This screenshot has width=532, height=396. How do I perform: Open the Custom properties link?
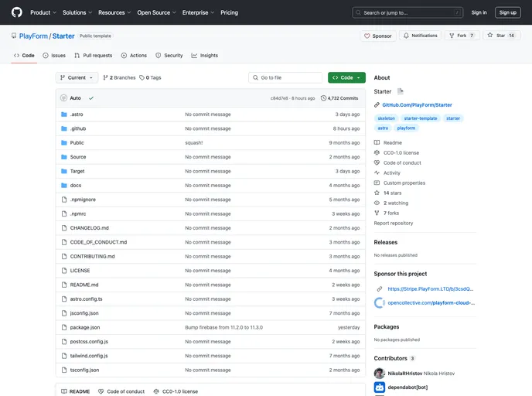click(404, 183)
